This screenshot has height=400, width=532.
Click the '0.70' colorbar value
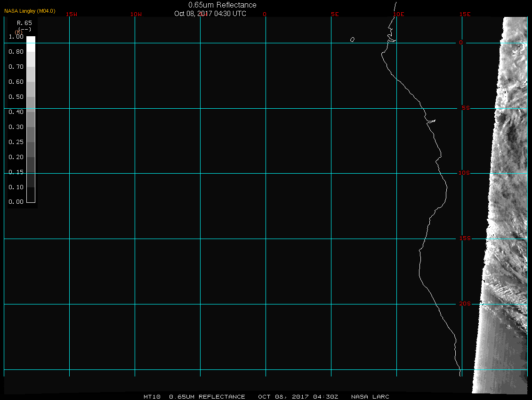(x=16, y=66)
